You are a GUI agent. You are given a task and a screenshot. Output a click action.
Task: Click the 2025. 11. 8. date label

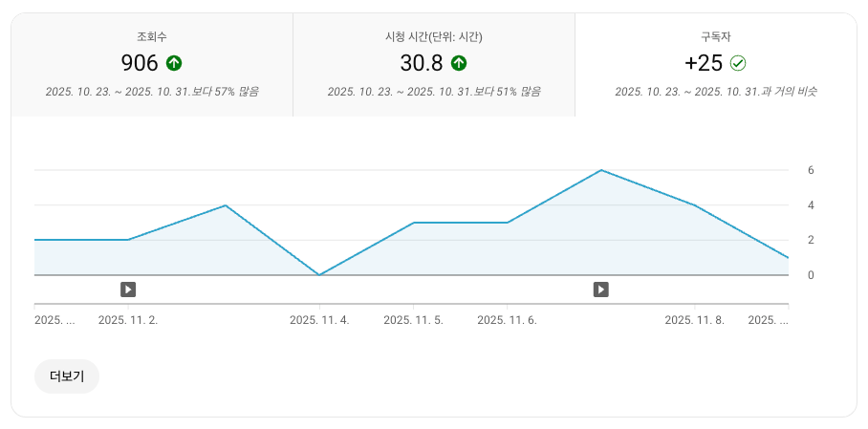(694, 320)
